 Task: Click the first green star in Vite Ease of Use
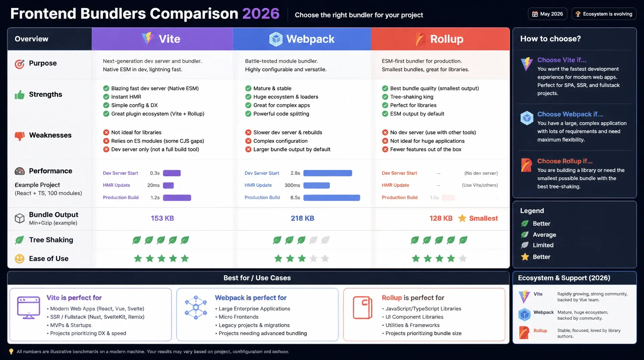coord(138,258)
